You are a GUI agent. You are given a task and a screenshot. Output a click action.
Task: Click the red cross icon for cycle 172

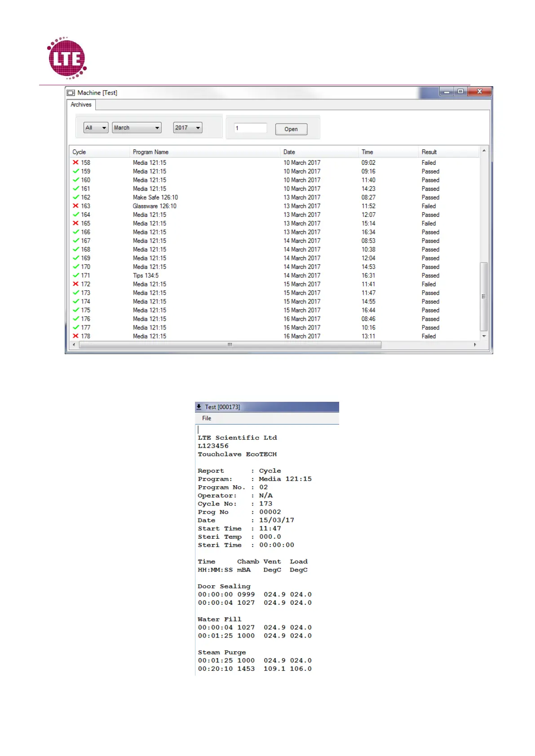[75, 284]
